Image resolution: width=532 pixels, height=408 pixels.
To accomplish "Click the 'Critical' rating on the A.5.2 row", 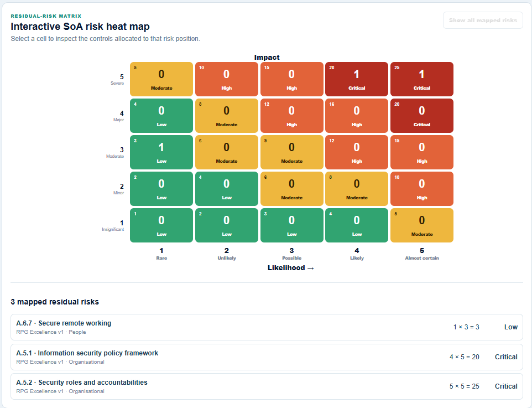I will point(506,386).
